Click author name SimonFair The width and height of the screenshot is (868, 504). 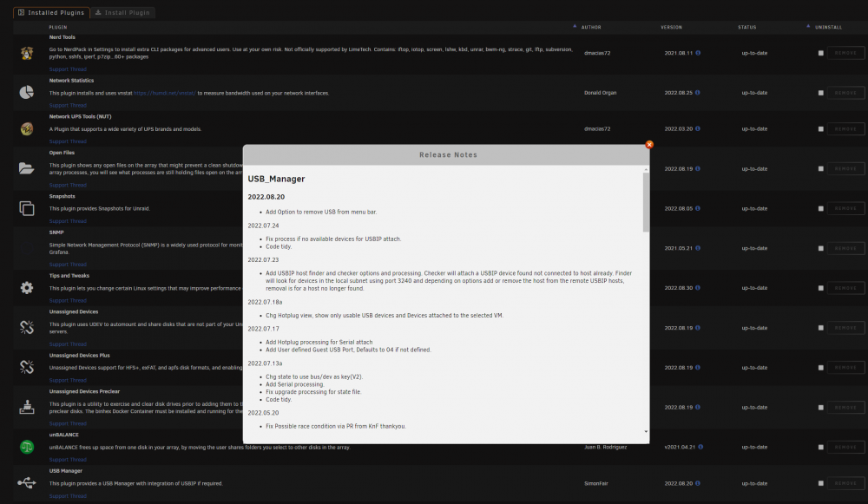click(x=595, y=483)
